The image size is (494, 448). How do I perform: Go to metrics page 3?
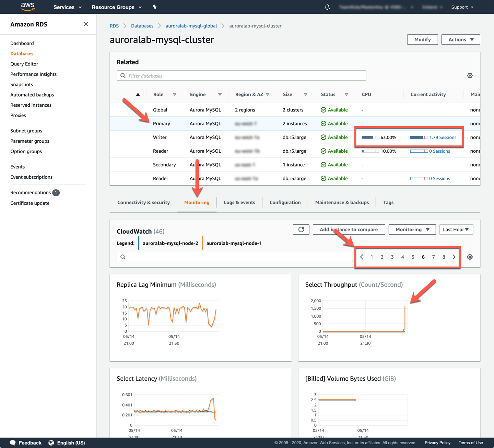point(392,257)
